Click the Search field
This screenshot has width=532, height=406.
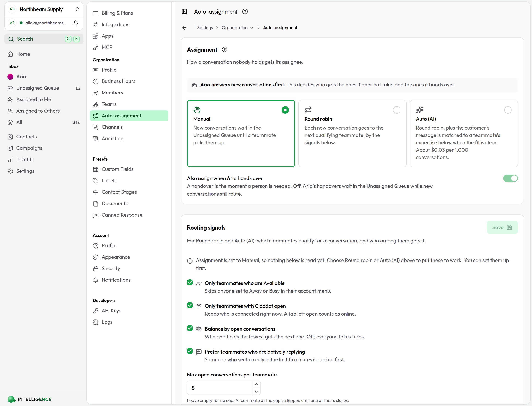pyautogui.click(x=44, y=39)
